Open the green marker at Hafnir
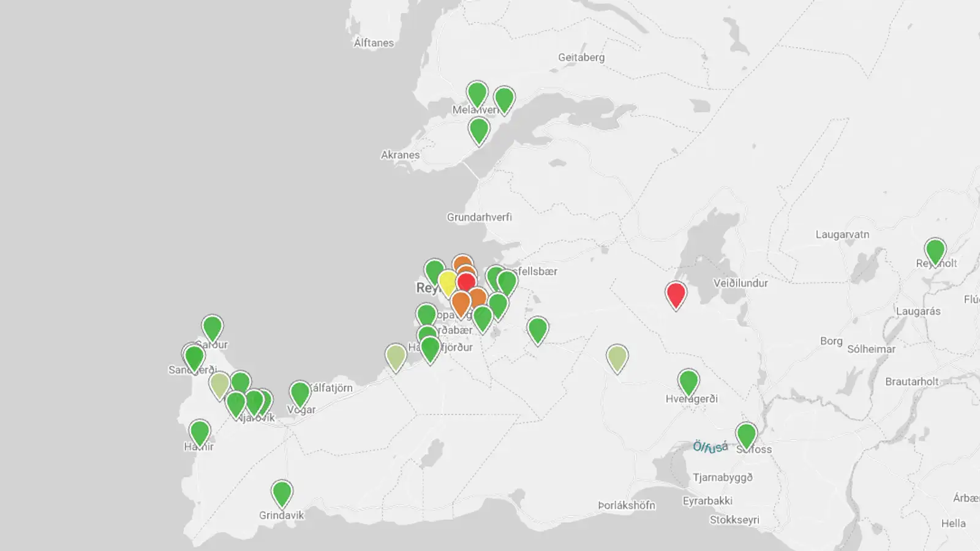Screen dimensions: 980x551 tap(200, 432)
